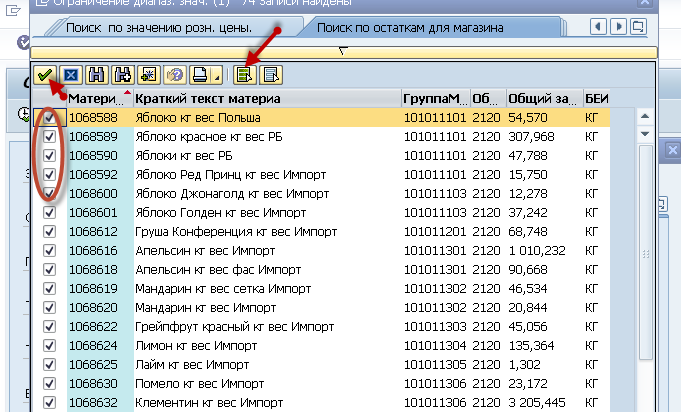This screenshot has height=412, width=681.
Task: Toggle the checkbox for Лимон кг вес Импорт
Action: 50,346
